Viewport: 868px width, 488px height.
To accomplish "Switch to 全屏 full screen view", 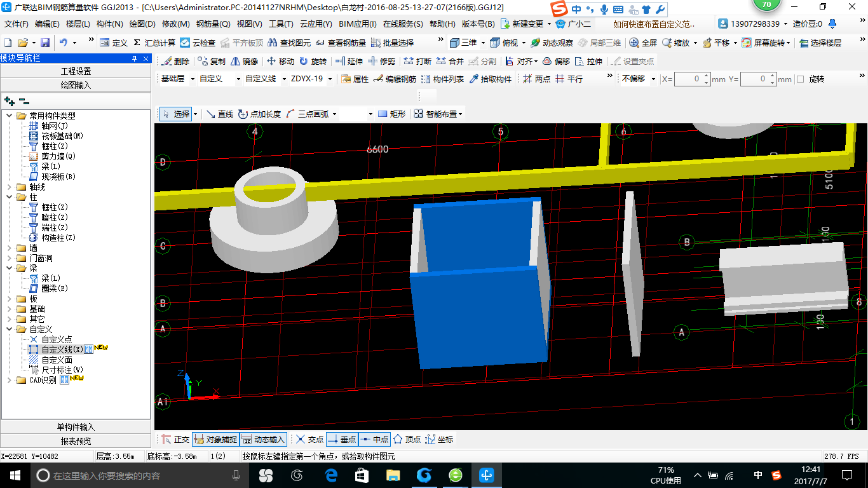I will tap(643, 43).
